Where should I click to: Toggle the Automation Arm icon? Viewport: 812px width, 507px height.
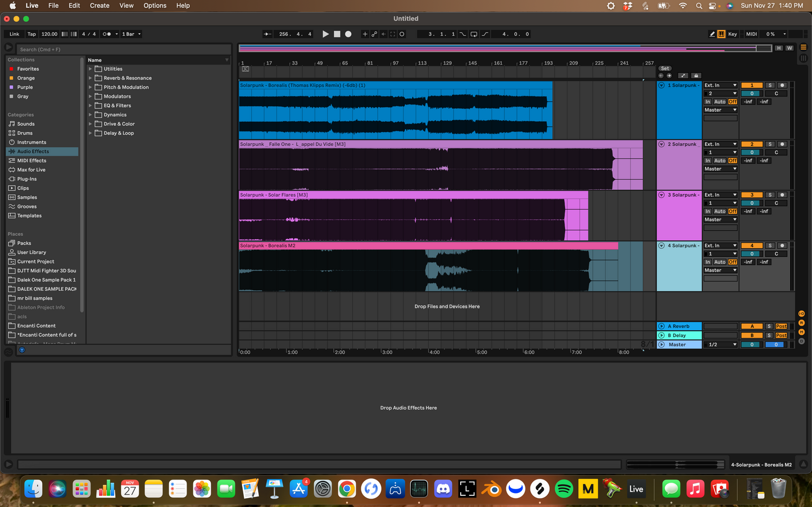point(374,34)
